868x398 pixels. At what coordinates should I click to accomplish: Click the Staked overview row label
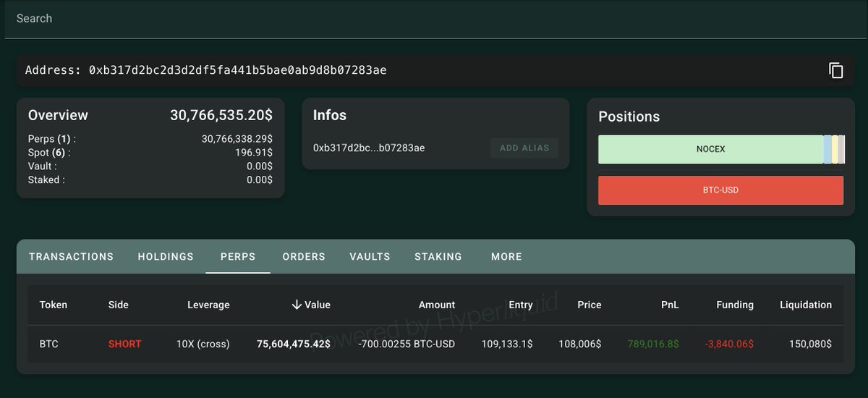(x=46, y=179)
